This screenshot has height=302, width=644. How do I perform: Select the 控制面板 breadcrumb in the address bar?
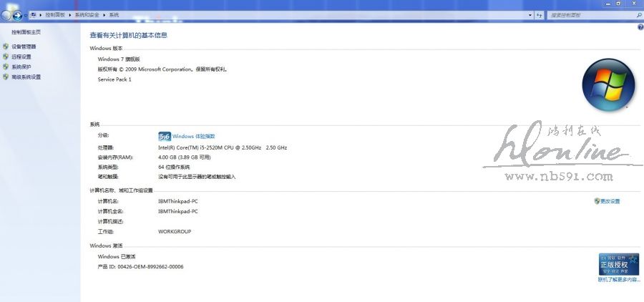coord(54,14)
